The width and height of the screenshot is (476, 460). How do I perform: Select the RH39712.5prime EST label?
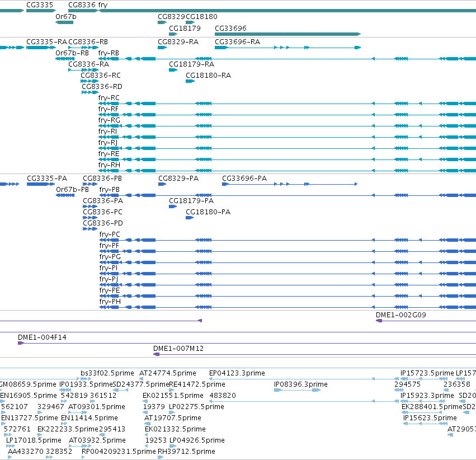[186, 452]
